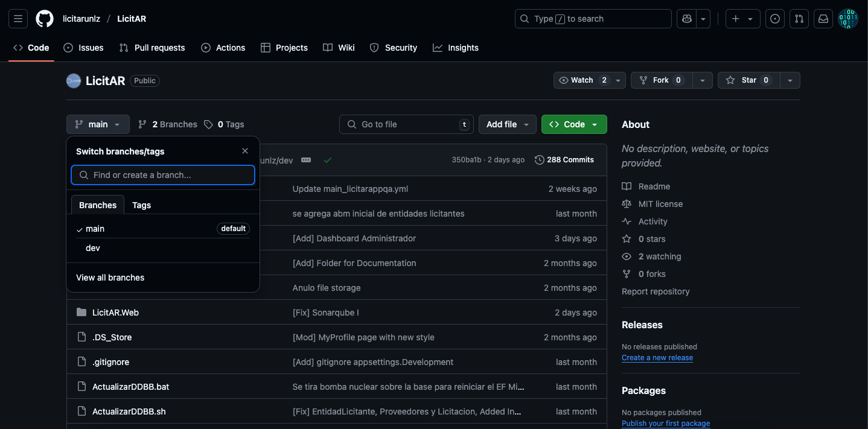Select the dev branch in list

click(x=163, y=248)
